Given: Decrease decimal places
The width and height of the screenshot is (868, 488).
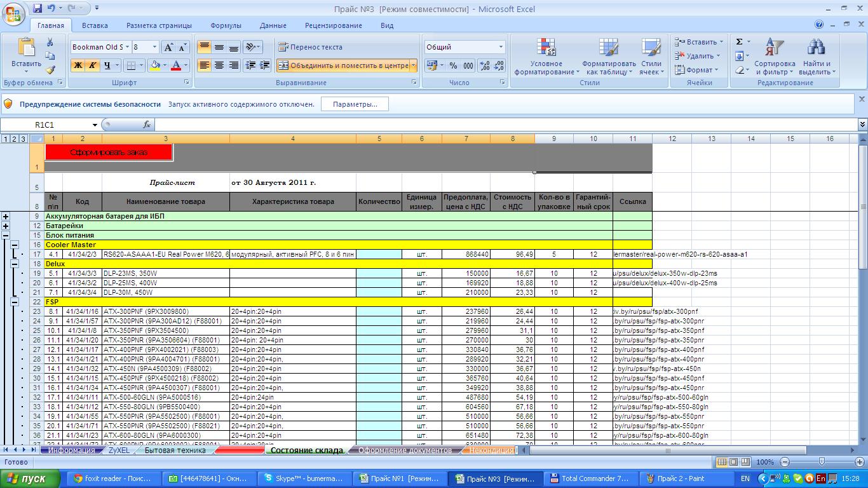Looking at the screenshot, I should (499, 65).
